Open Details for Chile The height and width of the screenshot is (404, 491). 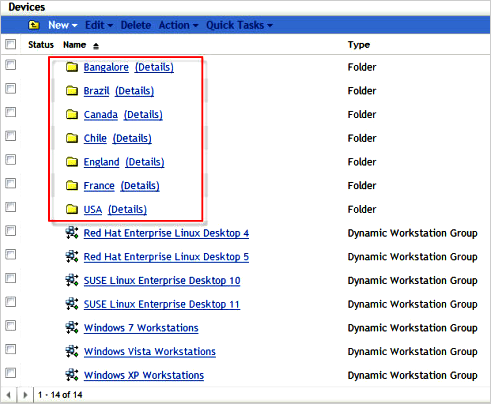tap(132, 138)
